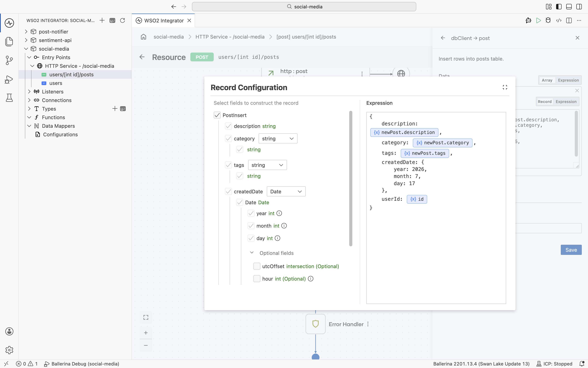Image resolution: width=588 pixels, height=368 pixels.
Task: Enable the hour optional field checkbox
Action: (257, 279)
